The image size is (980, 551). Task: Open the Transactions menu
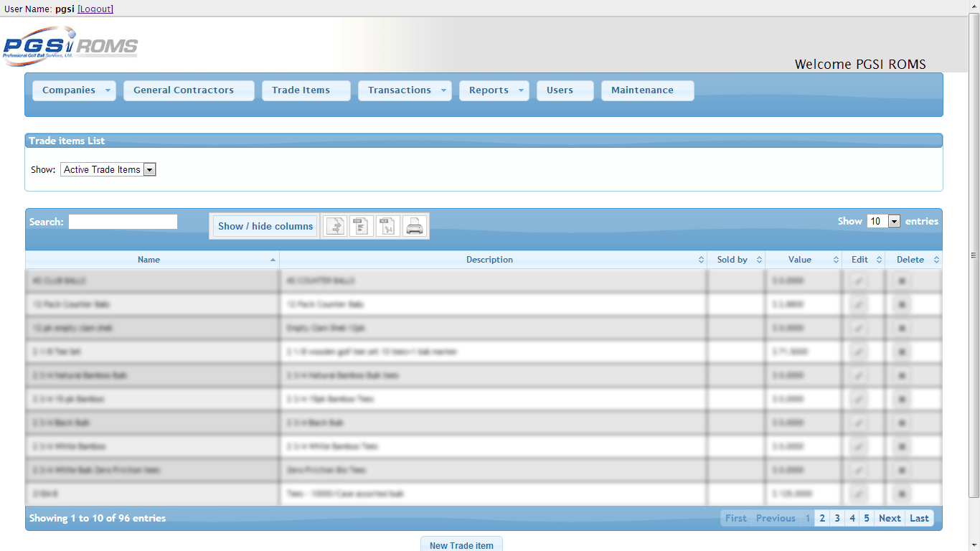[x=400, y=90]
